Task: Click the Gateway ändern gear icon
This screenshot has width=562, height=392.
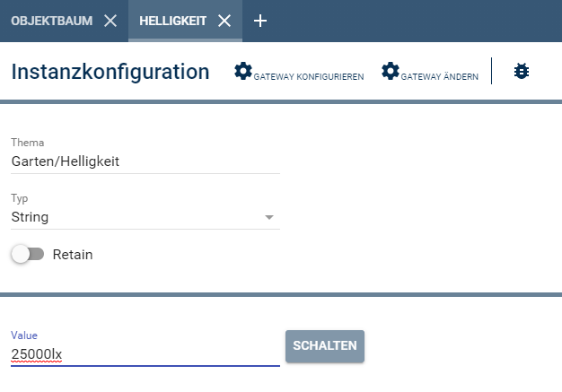Action: (x=390, y=71)
